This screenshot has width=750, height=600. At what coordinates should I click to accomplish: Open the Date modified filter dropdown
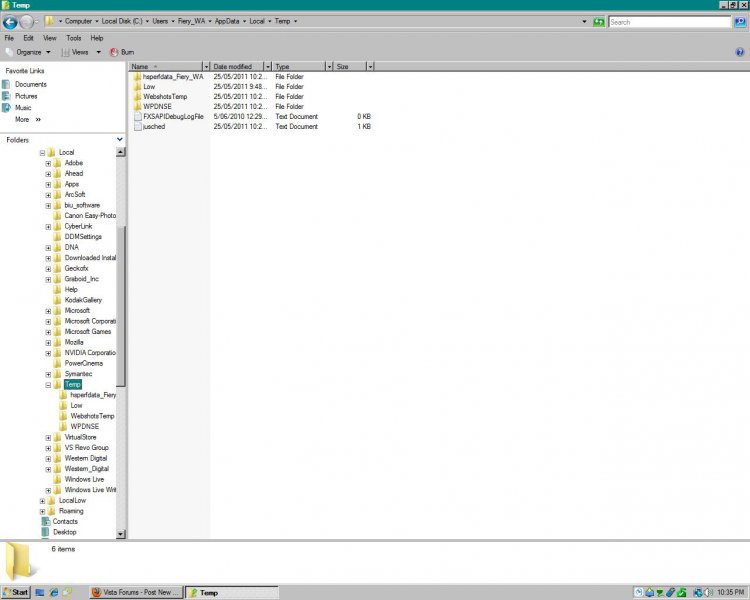click(268, 67)
